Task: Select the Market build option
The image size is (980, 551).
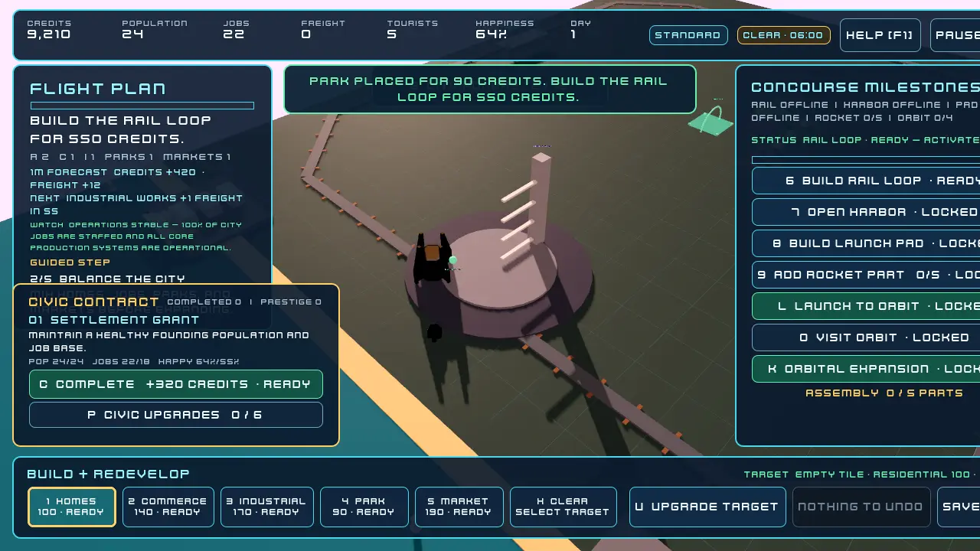Action: coord(459,507)
